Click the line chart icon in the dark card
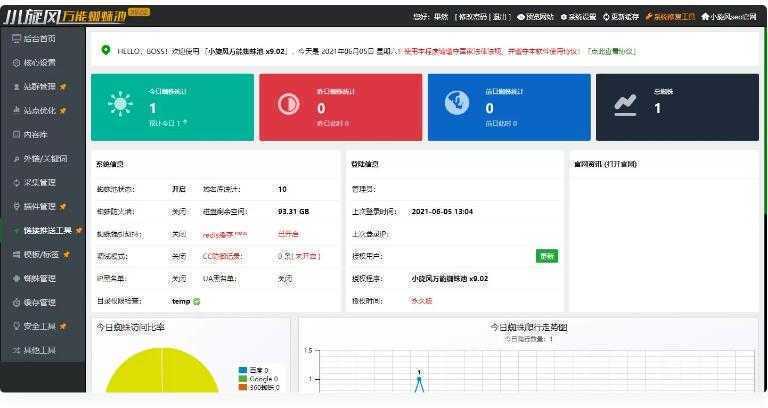The height and width of the screenshot is (408, 768). pos(625,105)
